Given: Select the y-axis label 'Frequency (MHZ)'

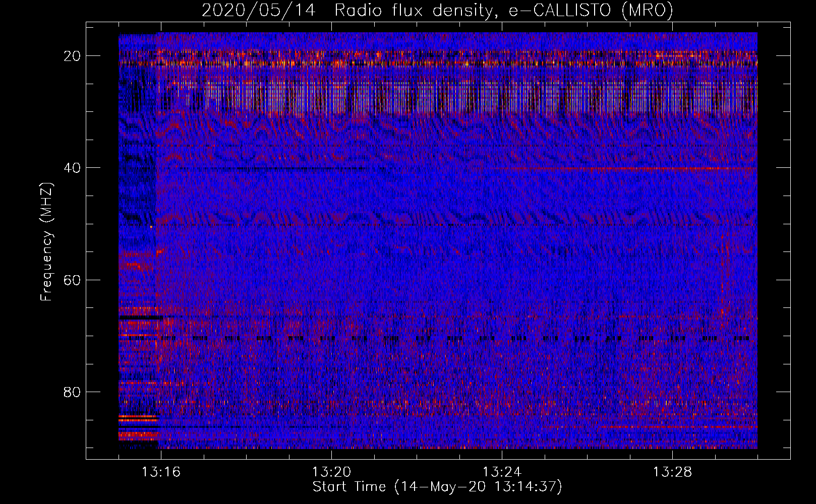Looking at the screenshot, I should [x=46, y=242].
